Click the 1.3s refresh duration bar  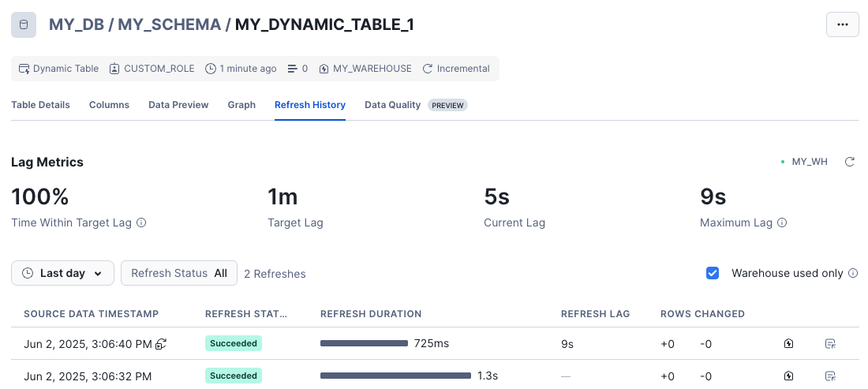[x=395, y=376]
